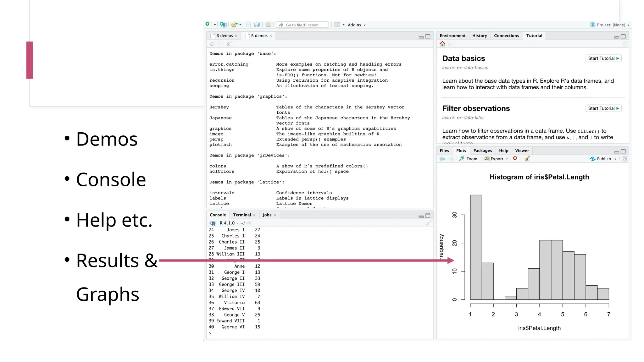
Task: Click the New File green plus icon
Action: (207, 24)
